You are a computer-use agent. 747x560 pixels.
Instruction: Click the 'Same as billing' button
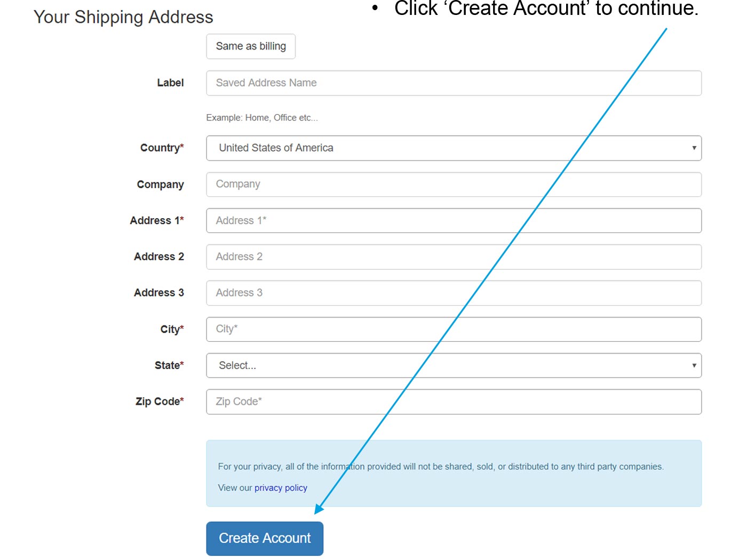(251, 46)
